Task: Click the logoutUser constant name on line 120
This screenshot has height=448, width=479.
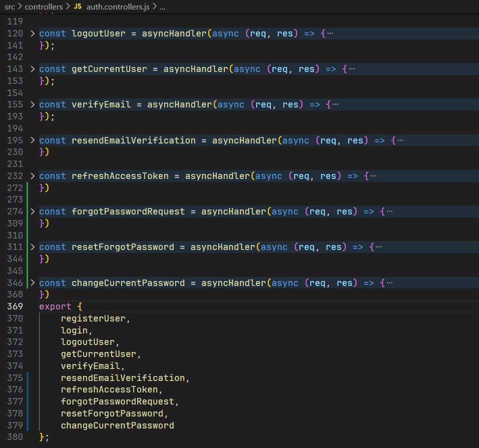Action: (x=99, y=33)
